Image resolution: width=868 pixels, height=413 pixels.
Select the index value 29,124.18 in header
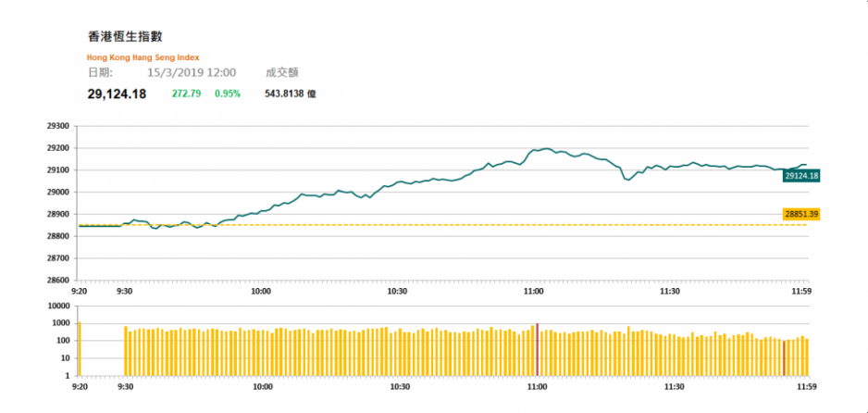117,94
